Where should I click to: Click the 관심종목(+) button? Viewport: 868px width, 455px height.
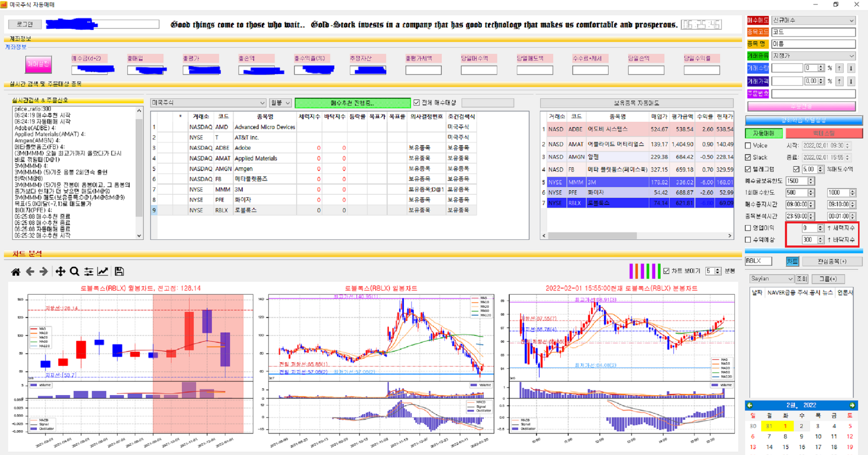(832, 261)
